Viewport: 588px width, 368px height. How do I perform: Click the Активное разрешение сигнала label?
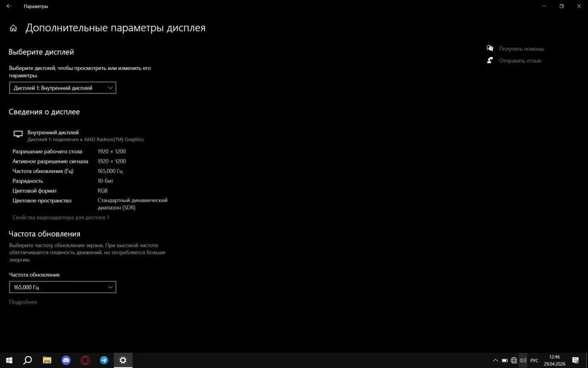(50, 161)
